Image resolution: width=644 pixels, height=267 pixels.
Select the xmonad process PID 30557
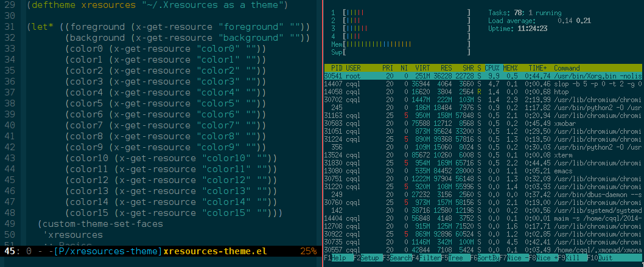point(483,250)
